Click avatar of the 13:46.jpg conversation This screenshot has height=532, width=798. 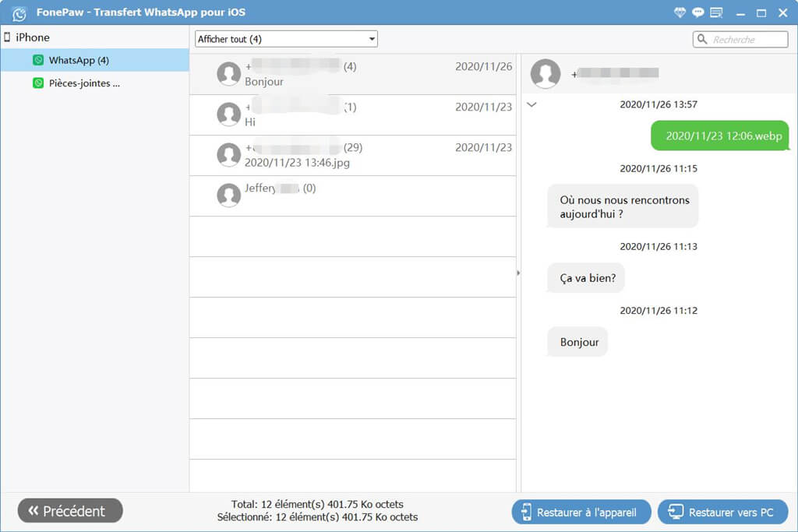[228, 155]
